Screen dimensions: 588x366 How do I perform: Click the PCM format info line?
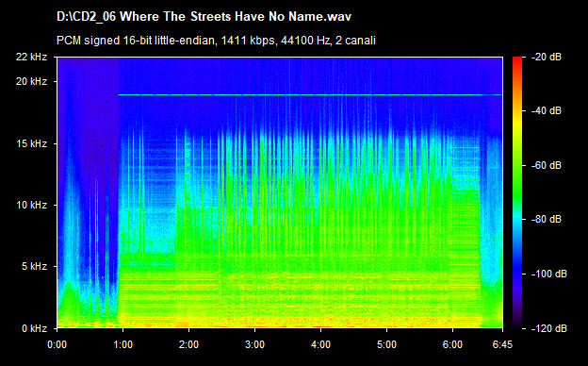216,41
